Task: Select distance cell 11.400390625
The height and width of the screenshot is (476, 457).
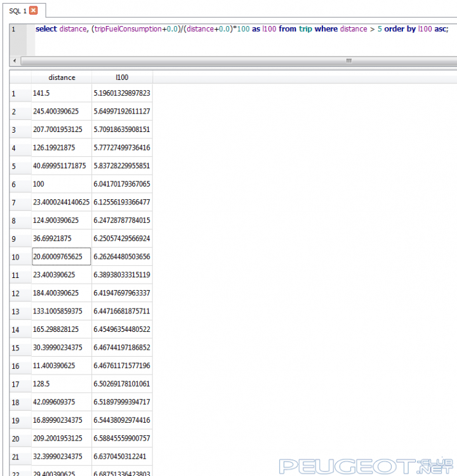Action: 62,366
